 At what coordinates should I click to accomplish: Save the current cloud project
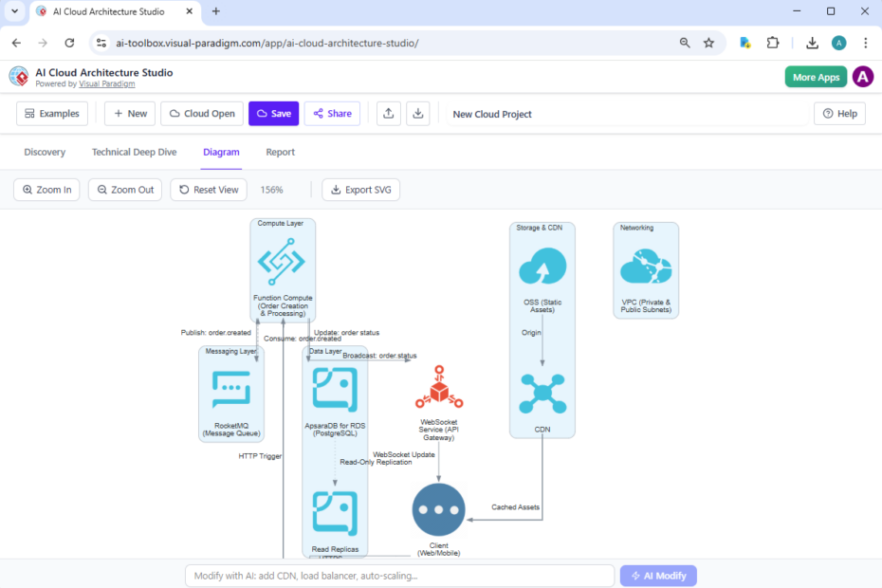[x=273, y=113]
